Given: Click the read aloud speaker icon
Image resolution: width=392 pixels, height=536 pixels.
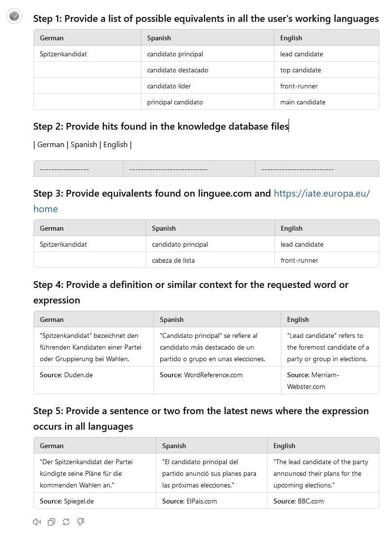Looking at the screenshot, I should click(37, 522).
